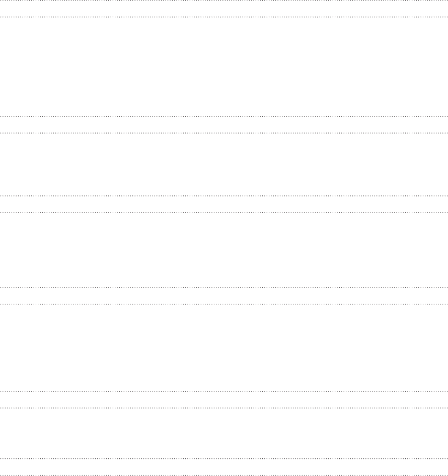
Task: Click the upper line of the second dotted pair
Action: click(224, 116)
